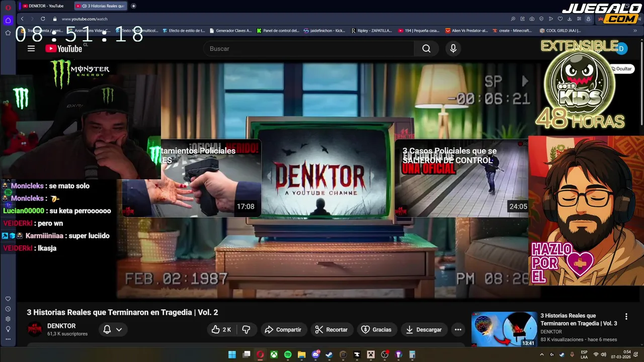Expand the bookmarks bar overflow chevron
644x362 pixels.
pos(635,31)
